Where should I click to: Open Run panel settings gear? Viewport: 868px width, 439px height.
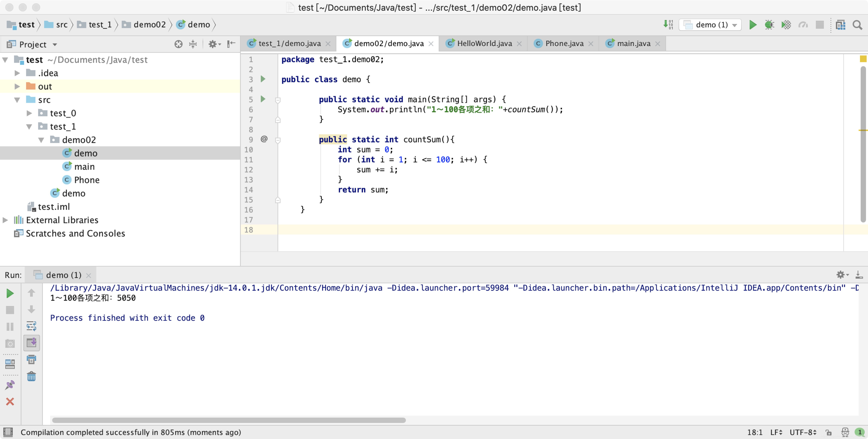point(842,275)
